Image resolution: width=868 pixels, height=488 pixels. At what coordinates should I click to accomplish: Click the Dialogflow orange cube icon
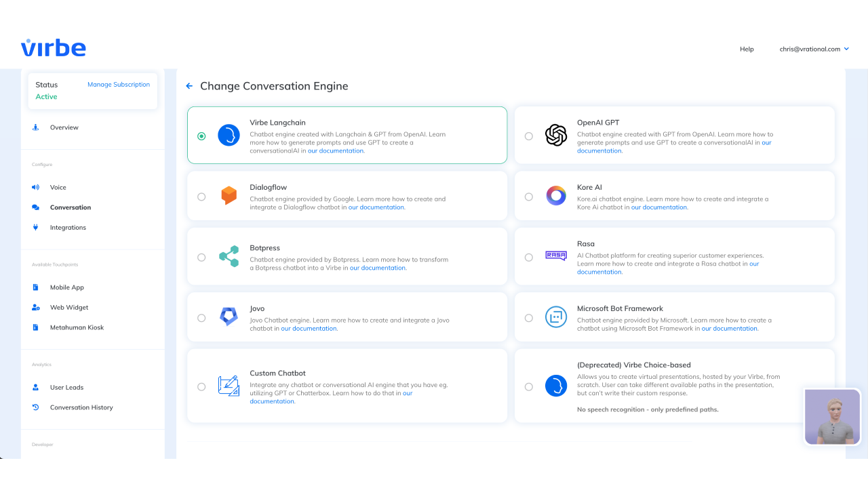coord(229,196)
